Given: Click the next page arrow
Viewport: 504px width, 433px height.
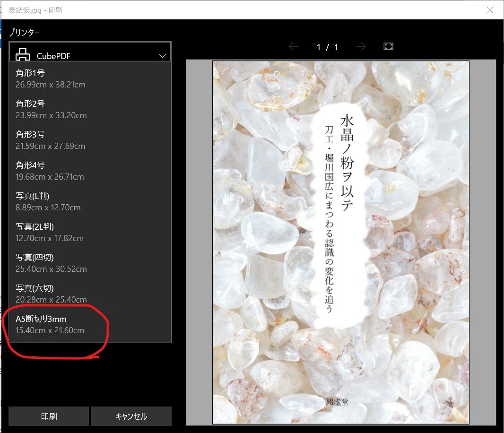Looking at the screenshot, I should point(361,46).
